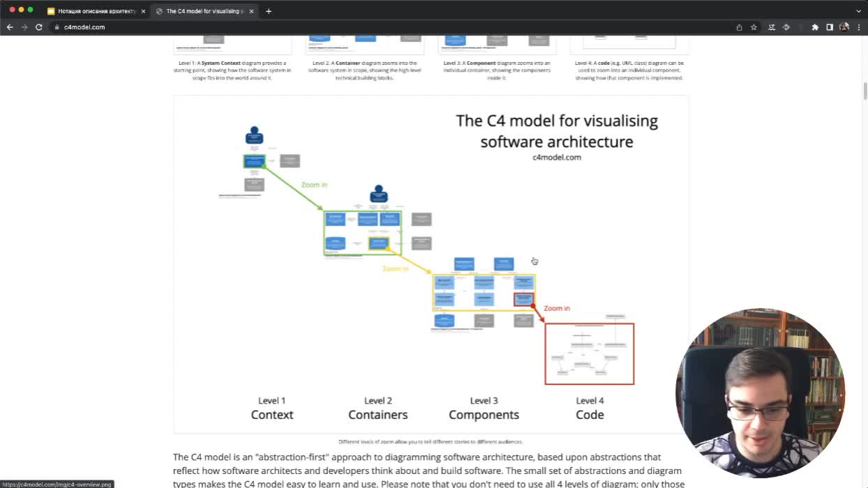The image size is (868, 488).
Task: Toggle the browser side panel
Action: pos(830,27)
